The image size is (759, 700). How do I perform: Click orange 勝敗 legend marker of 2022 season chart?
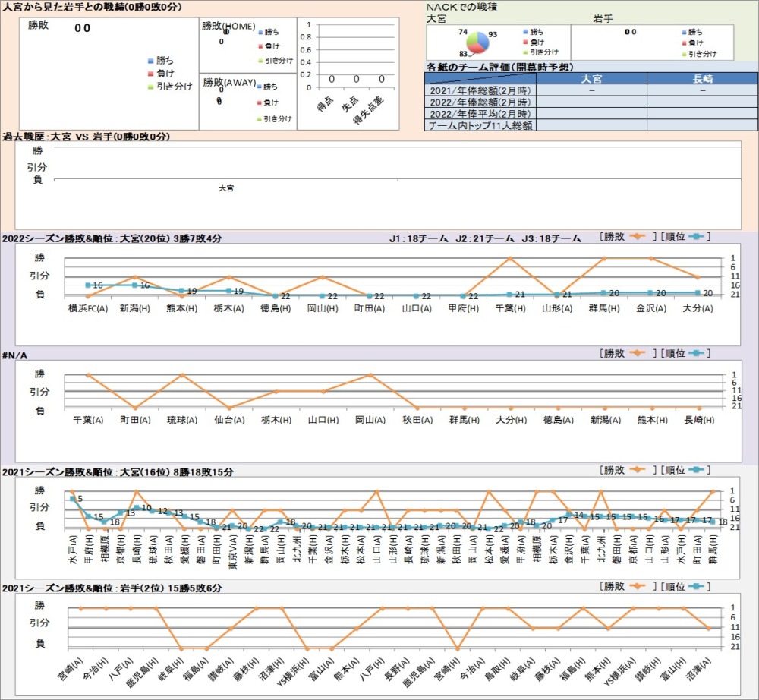[638, 237]
